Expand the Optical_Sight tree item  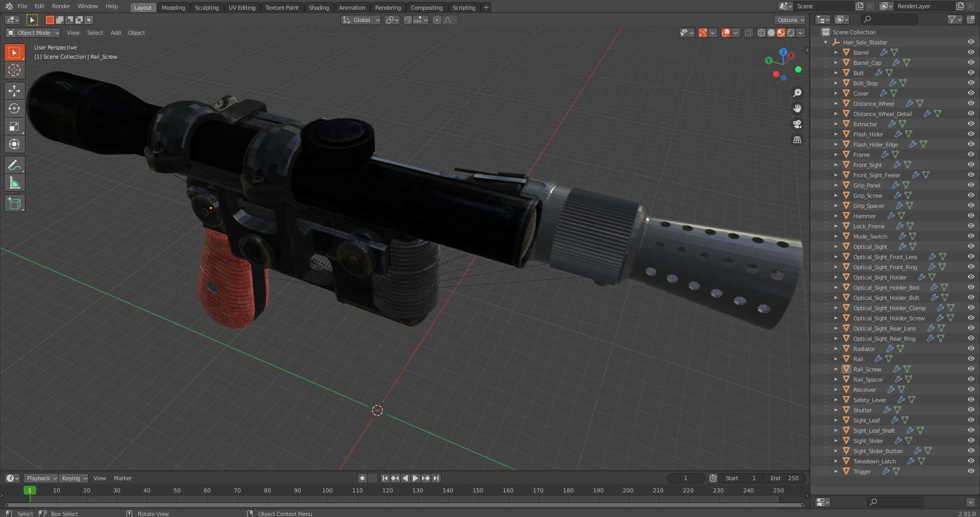coord(836,247)
